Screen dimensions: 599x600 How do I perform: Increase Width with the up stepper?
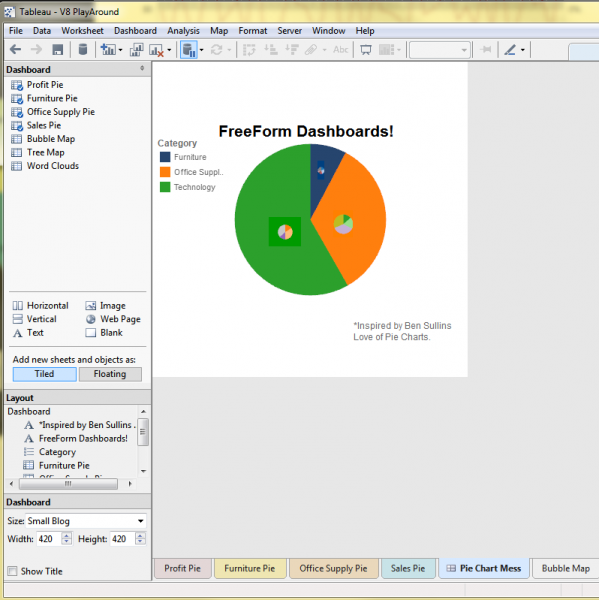(67, 535)
